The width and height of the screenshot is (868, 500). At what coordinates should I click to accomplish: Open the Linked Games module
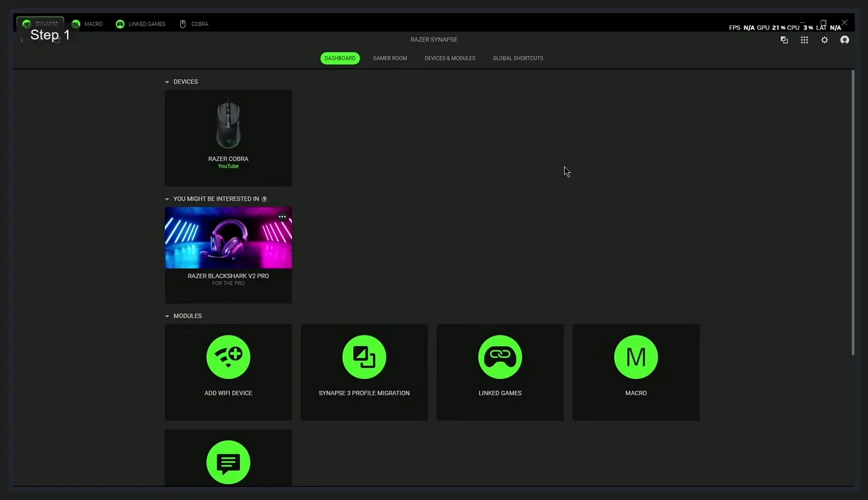(500, 372)
